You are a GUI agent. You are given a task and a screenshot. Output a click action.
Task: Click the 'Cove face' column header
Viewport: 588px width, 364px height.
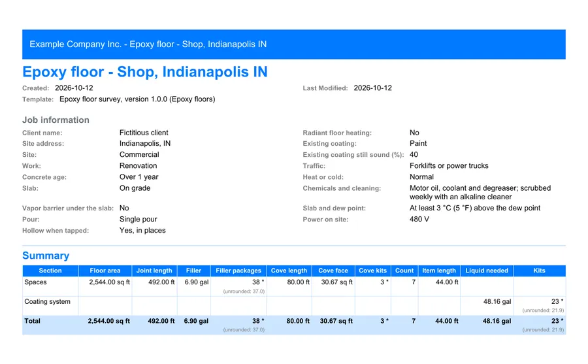(x=333, y=271)
